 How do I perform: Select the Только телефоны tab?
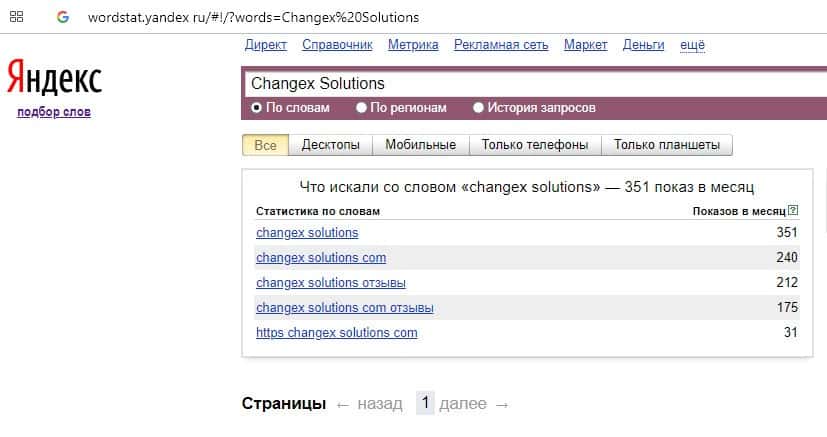pos(534,145)
